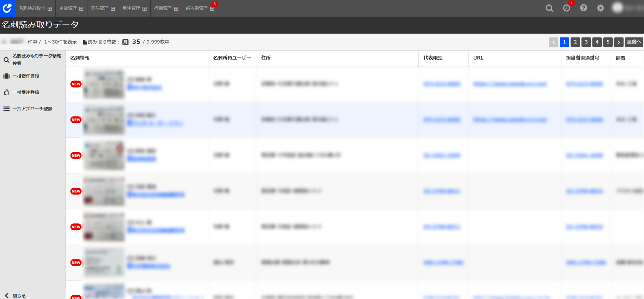Click the 担当者直通番号 column header
This screenshot has height=299, width=644.
point(582,58)
